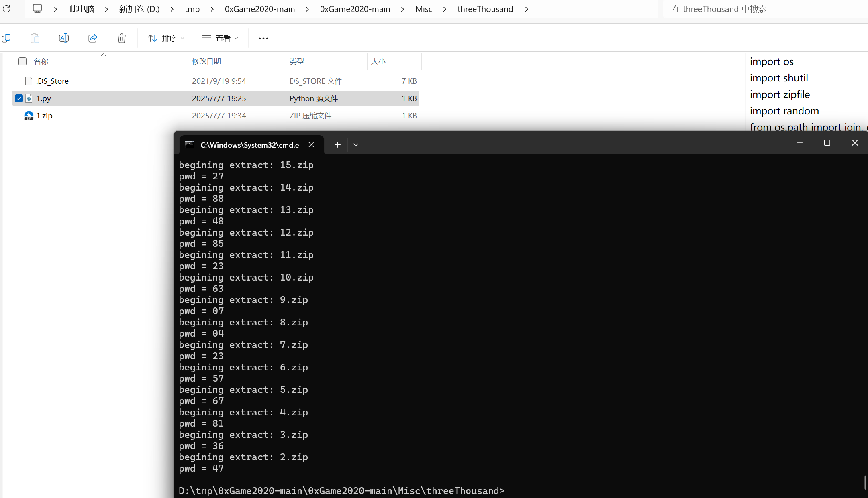Click import shutil line in preview pane
Viewport: 868px width, 498px height.
(779, 78)
